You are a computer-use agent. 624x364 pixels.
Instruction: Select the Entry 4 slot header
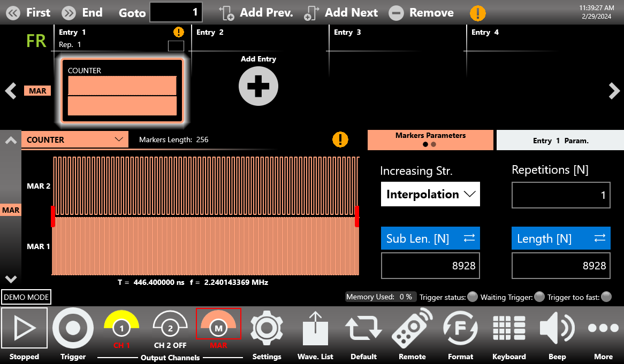coord(485,32)
